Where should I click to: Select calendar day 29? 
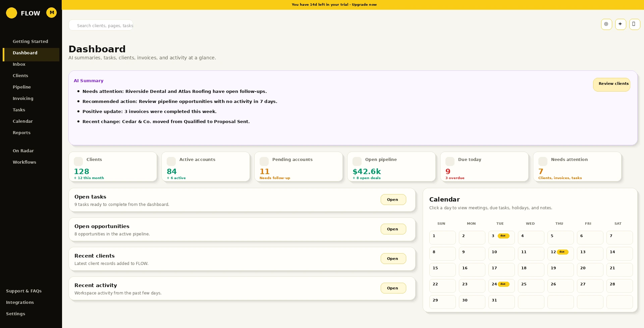point(442,302)
